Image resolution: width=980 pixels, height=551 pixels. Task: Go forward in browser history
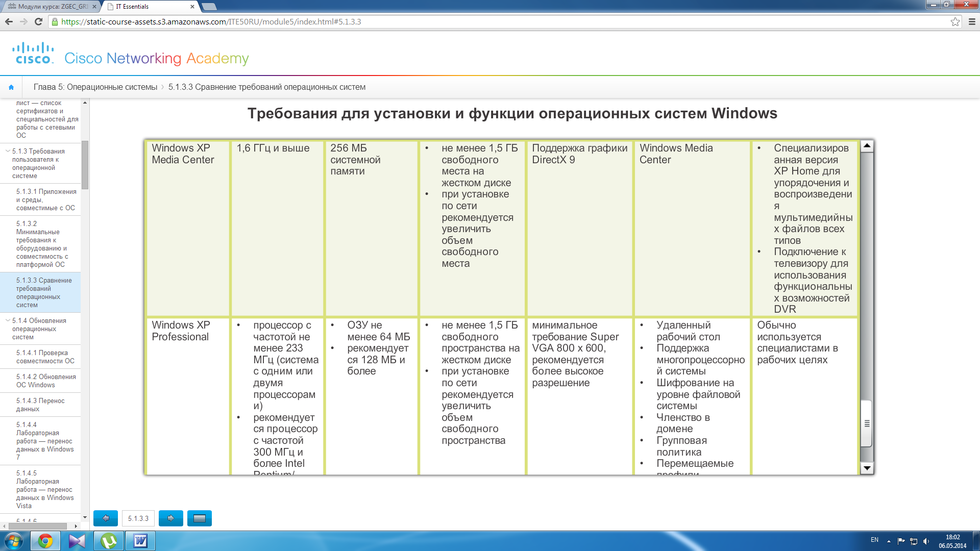23,21
